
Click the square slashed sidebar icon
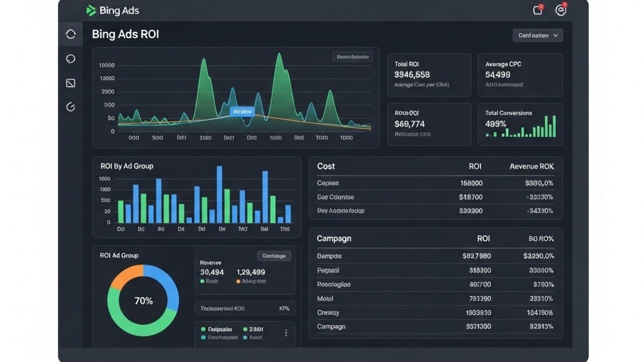pyautogui.click(x=70, y=83)
